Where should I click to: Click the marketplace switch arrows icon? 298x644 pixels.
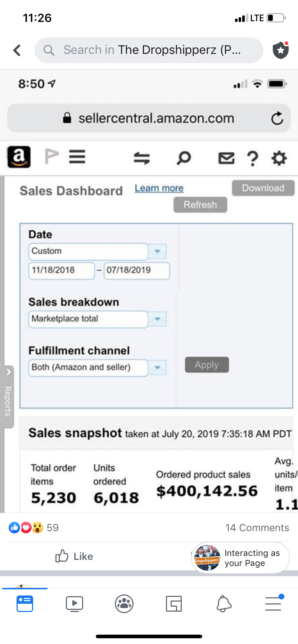click(x=142, y=158)
